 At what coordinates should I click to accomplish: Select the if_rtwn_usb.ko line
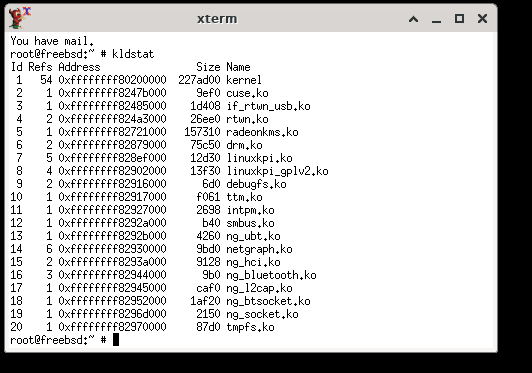pos(160,106)
